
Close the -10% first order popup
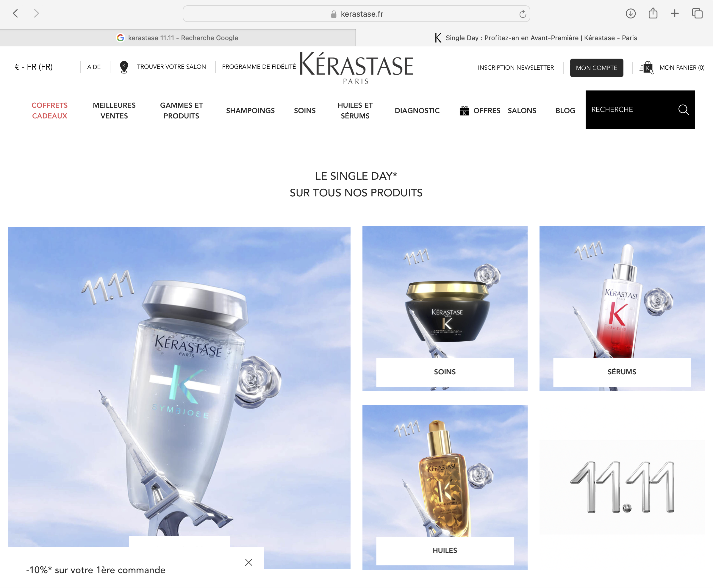[x=248, y=562]
